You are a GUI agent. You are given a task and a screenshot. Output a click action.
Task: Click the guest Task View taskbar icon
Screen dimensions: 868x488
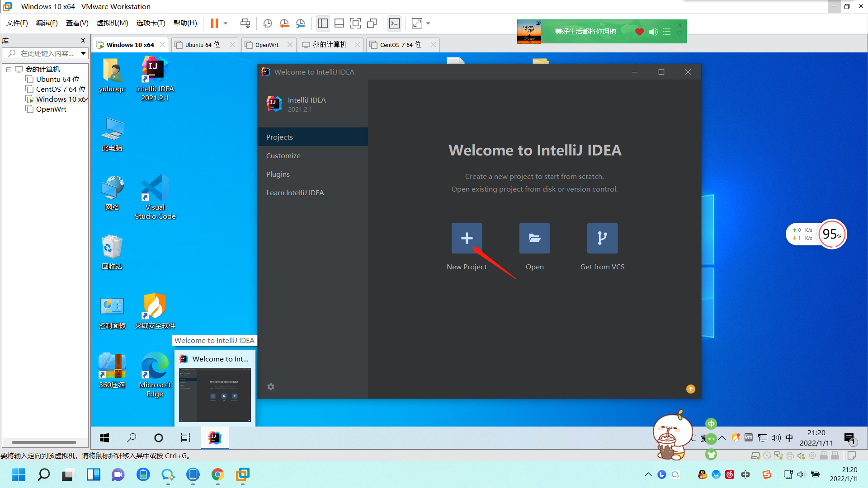pyautogui.click(x=186, y=437)
